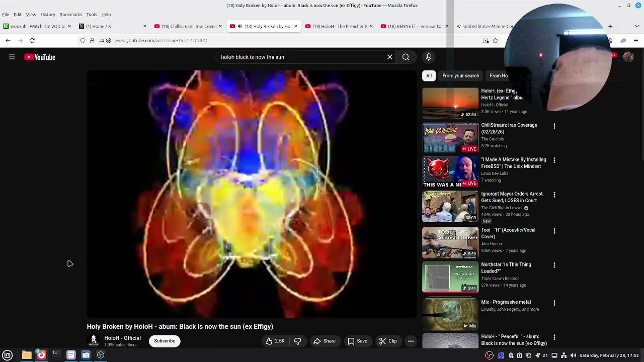Image resolution: width=644 pixels, height=362 pixels.
Task: Switch to ChillStream Iran Coverage tab
Action: point(189,26)
